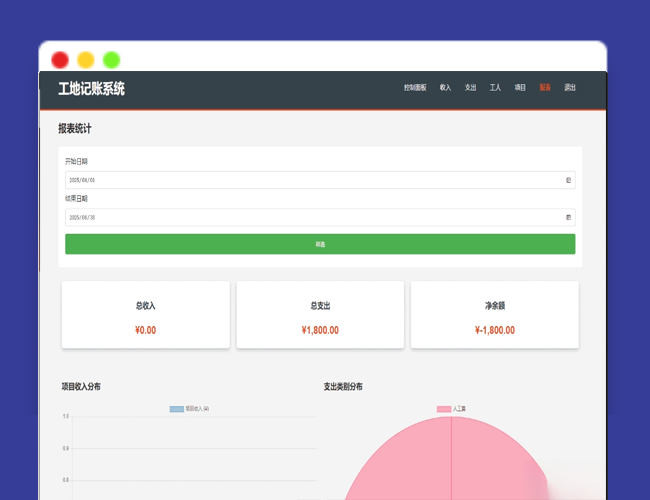Viewport: 650px width, 500px height.
Task: Toggle the 项目收入 blue legend swatch
Action: [177, 409]
